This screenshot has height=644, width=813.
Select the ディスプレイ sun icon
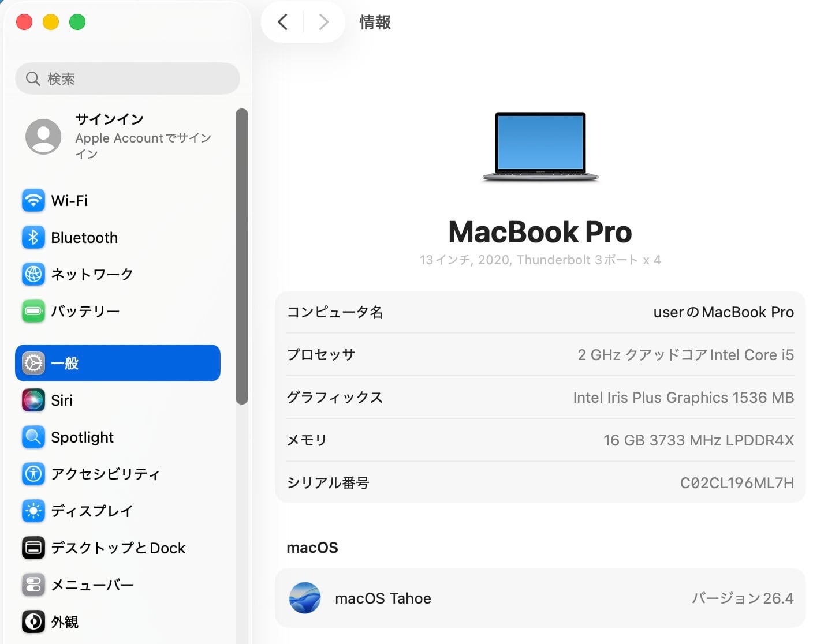pyautogui.click(x=33, y=511)
